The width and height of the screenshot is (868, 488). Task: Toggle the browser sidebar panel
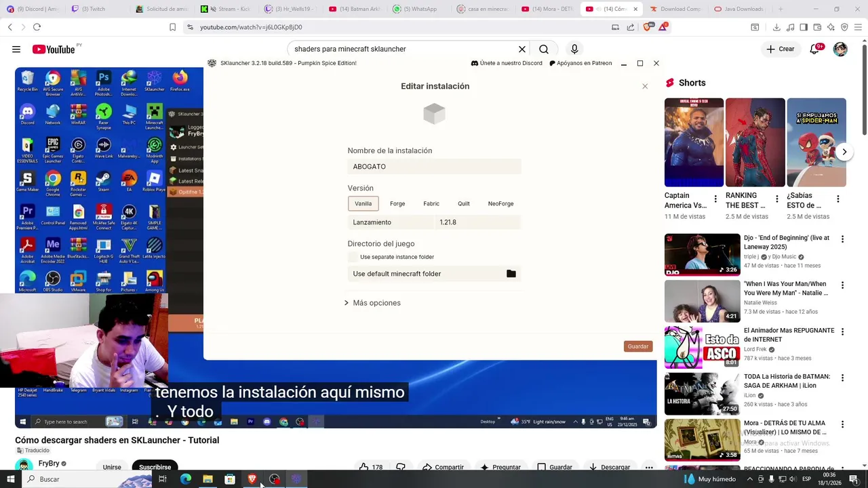click(804, 27)
